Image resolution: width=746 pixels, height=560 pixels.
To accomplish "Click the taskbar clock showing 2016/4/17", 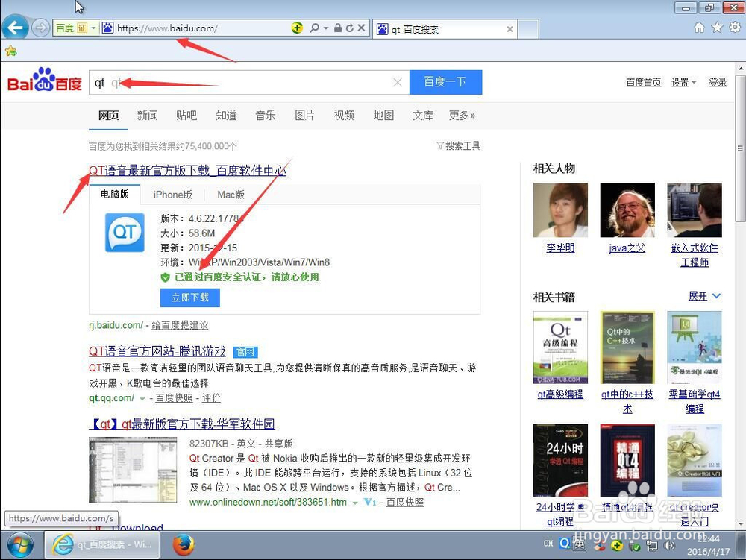I will click(x=709, y=545).
